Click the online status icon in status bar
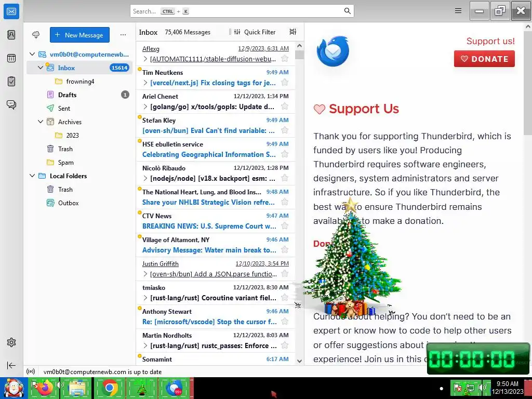 pos(31,371)
